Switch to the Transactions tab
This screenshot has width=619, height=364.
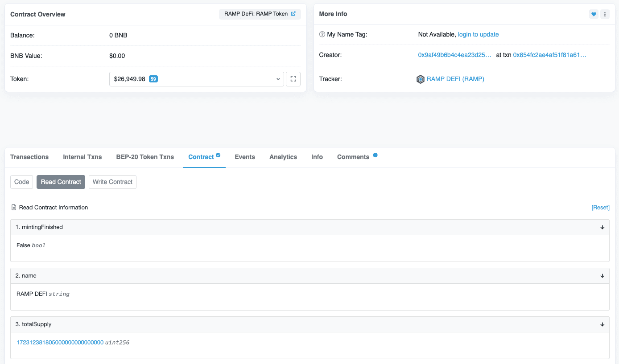[x=29, y=157]
